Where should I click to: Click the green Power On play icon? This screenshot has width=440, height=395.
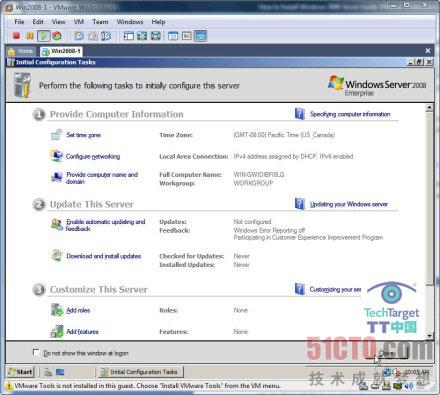(43, 36)
